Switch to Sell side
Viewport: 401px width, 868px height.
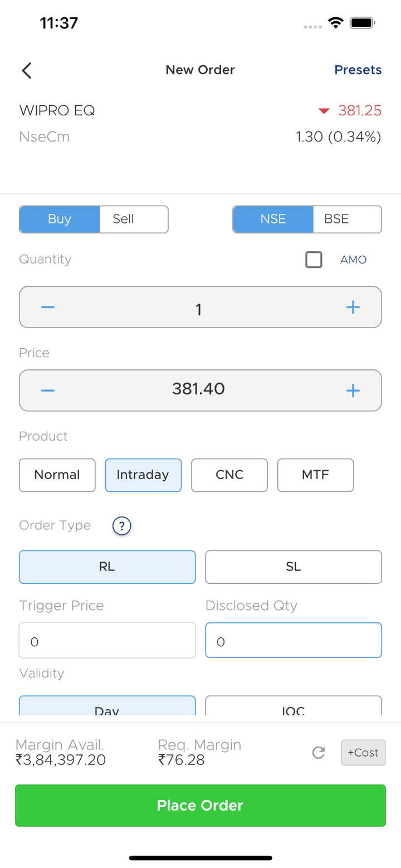pos(134,219)
